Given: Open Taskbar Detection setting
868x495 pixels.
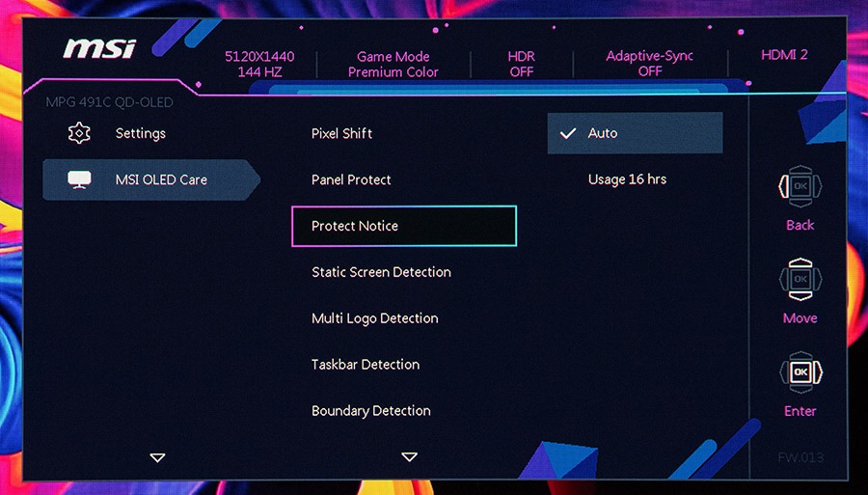Looking at the screenshot, I should [x=366, y=365].
